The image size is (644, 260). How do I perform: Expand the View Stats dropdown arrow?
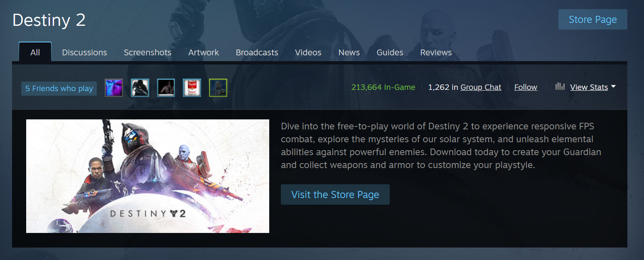point(613,87)
